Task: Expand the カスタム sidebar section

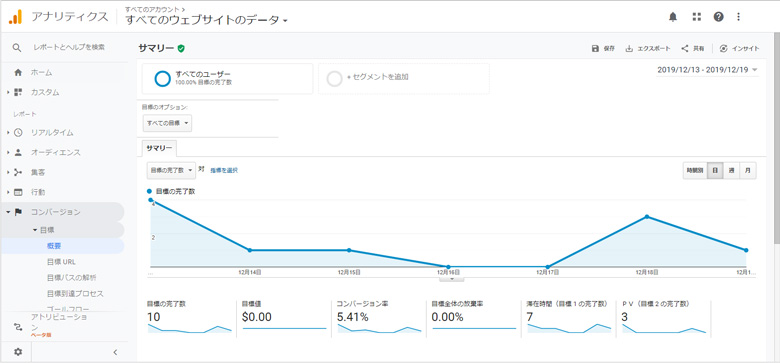Action: [8, 92]
